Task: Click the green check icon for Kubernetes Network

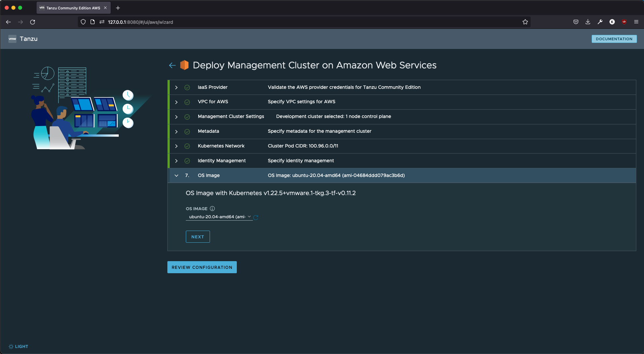Action: [x=187, y=146]
